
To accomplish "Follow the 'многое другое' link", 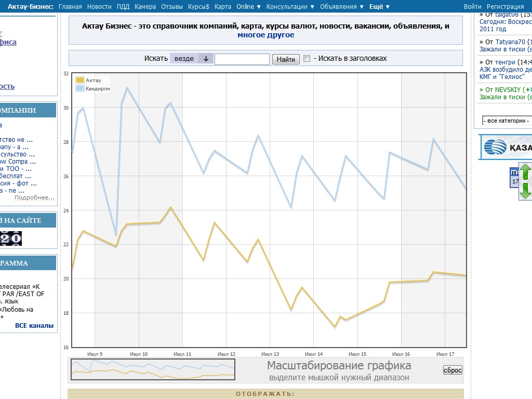I will (x=265, y=35).
